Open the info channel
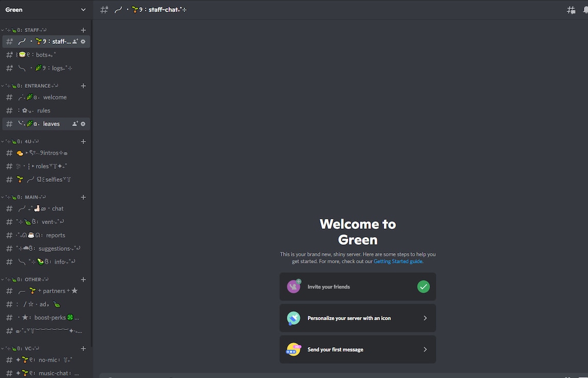This screenshot has height=378, width=588. (x=46, y=262)
